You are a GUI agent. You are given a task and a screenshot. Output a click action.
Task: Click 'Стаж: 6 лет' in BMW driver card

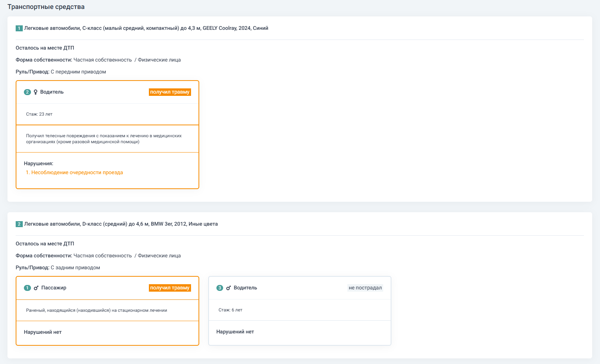(230, 310)
